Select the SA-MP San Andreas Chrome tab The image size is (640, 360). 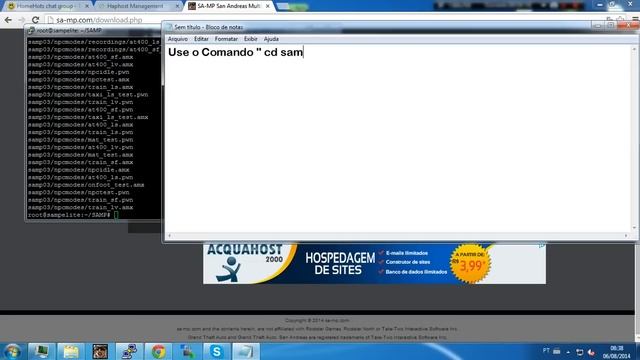coord(229,6)
